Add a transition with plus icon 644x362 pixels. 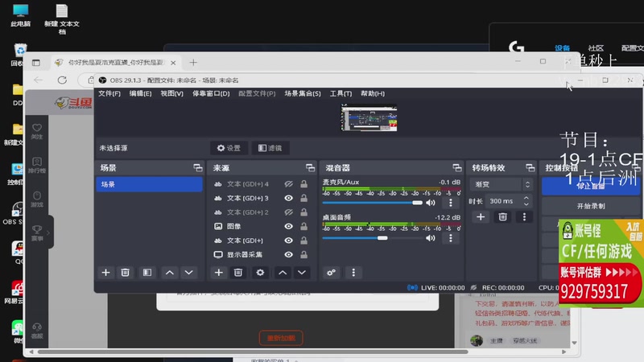[481, 216]
